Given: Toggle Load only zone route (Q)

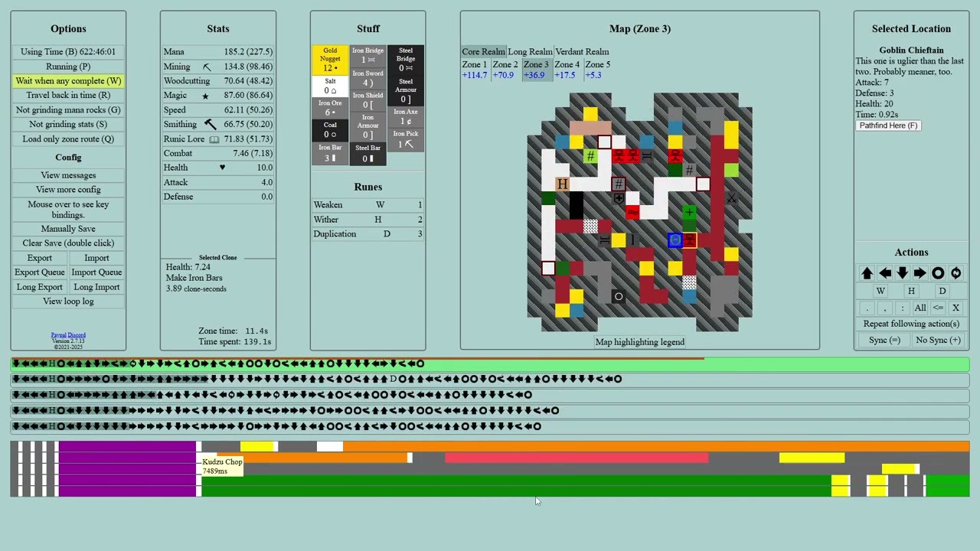Looking at the screenshot, I should pyautogui.click(x=68, y=139).
